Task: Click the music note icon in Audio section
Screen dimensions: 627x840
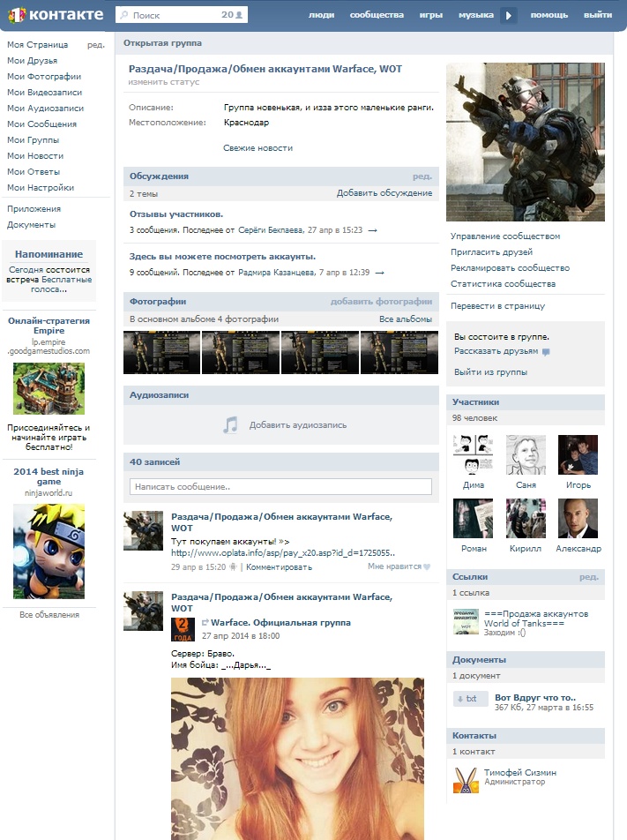Action: point(230,424)
